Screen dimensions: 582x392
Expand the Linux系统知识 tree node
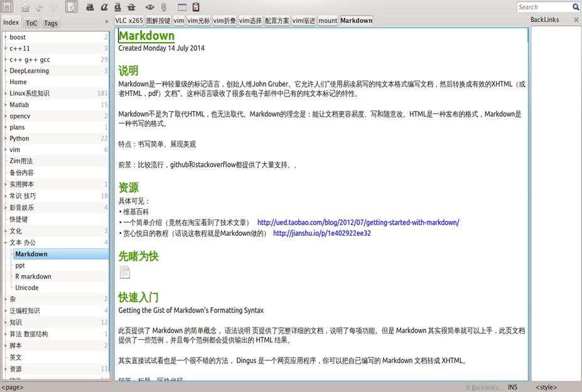coord(5,93)
